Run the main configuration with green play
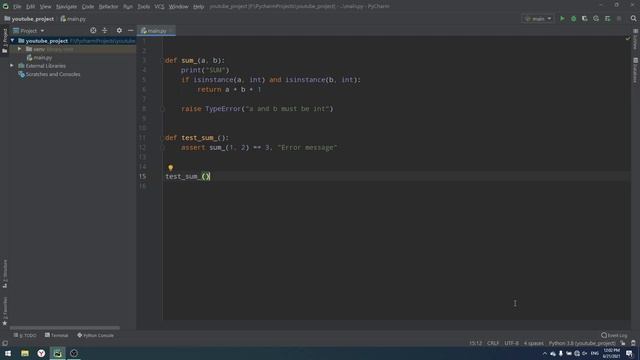This screenshot has width=640, height=360. click(562, 19)
